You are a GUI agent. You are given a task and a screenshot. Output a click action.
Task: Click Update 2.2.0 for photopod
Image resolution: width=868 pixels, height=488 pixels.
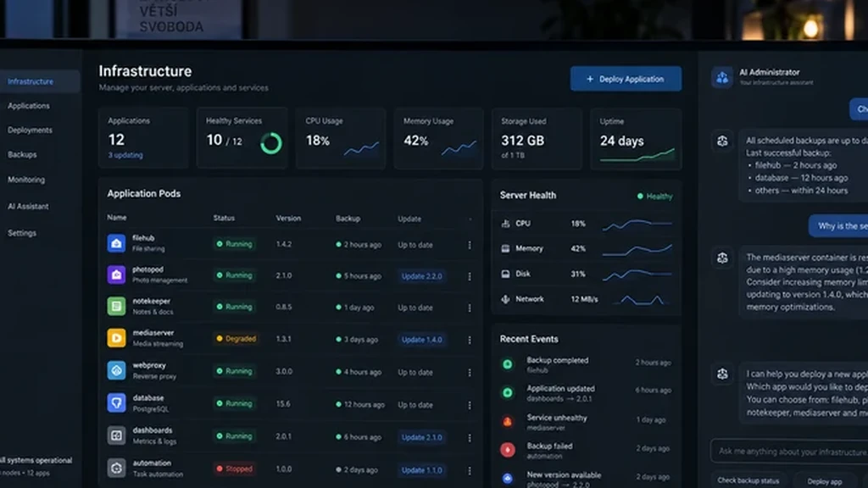click(422, 276)
